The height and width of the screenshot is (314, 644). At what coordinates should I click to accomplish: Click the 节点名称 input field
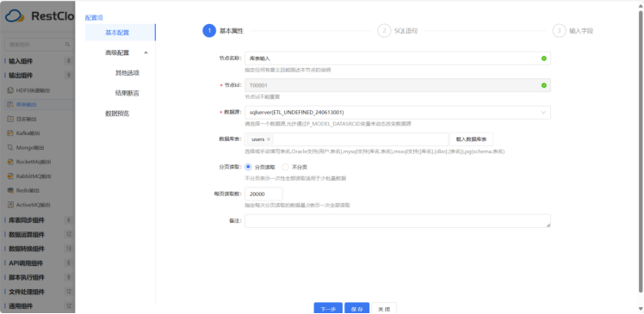click(398, 58)
